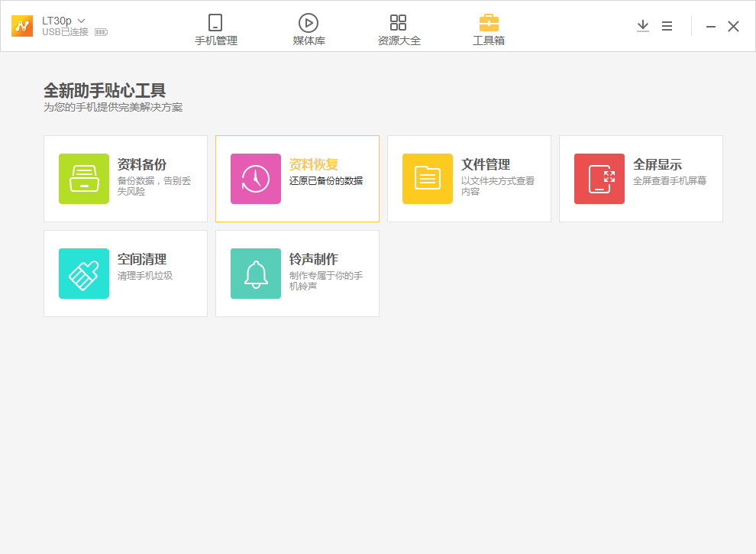Open the downloads arrow icon

(x=643, y=26)
